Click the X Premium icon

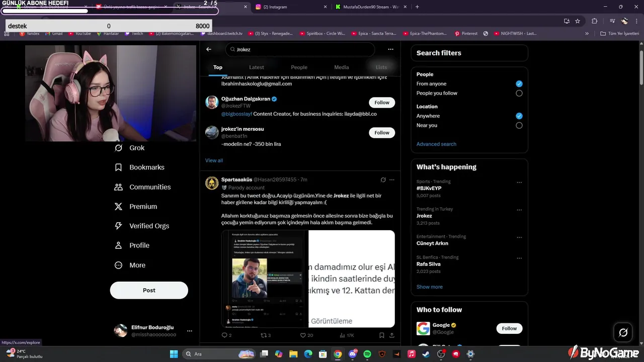point(118,207)
